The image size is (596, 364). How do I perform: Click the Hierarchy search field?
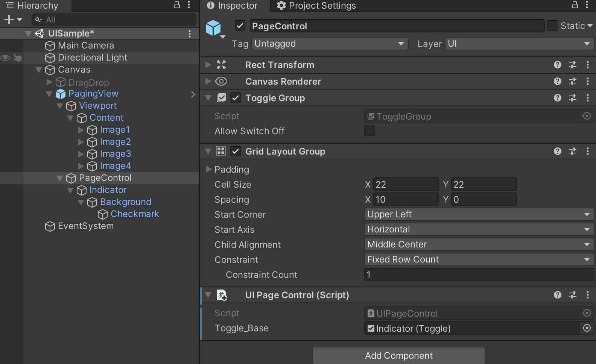[114, 20]
